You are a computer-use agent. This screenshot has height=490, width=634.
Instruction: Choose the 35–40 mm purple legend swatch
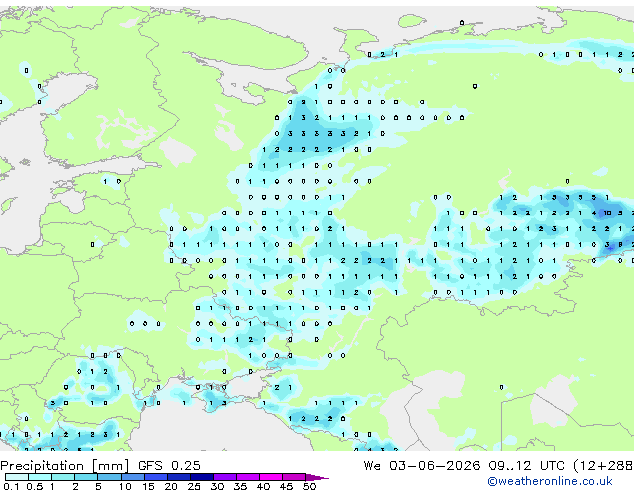coord(247,477)
